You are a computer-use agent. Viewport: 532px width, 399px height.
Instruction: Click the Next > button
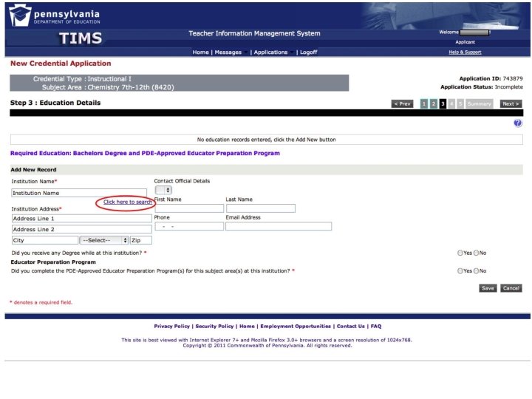point(511,104)
